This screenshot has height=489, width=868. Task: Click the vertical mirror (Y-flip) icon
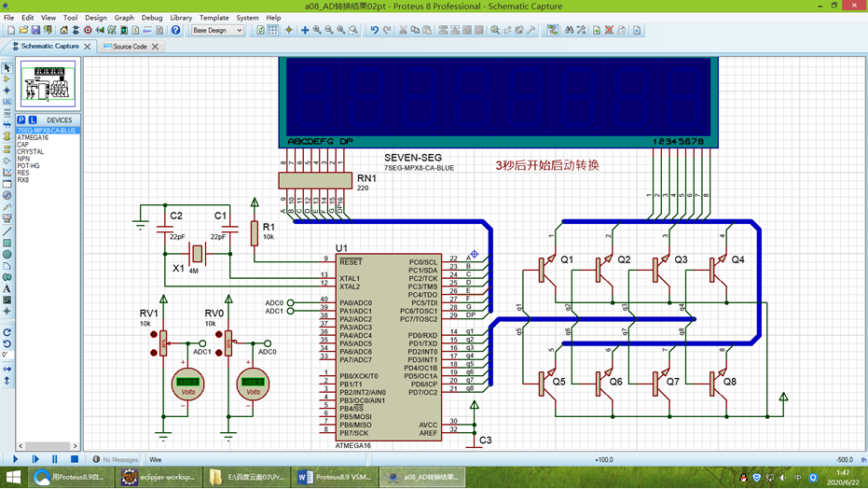coord(7,381)
